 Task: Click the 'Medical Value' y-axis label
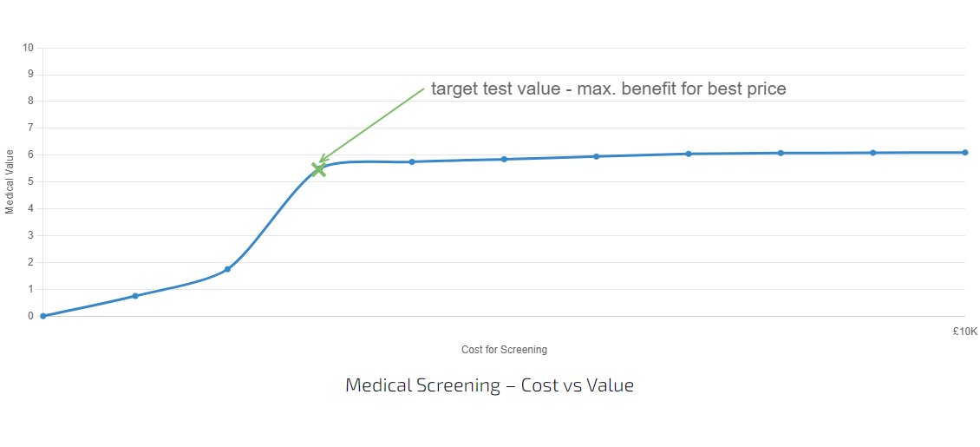pyautogui.click(x=10, y=181)
